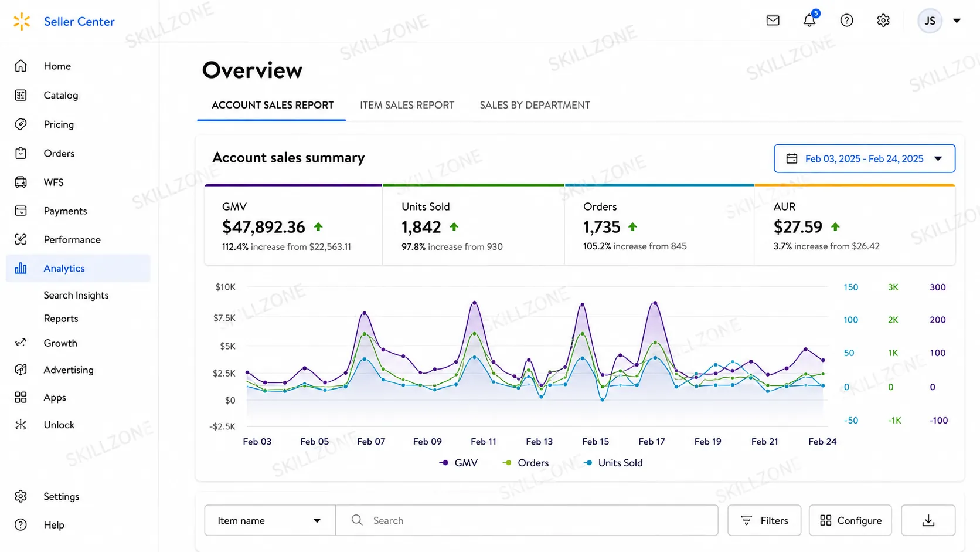Open notifications bell icon
This screenshot has height=552, width=980.
809,20
